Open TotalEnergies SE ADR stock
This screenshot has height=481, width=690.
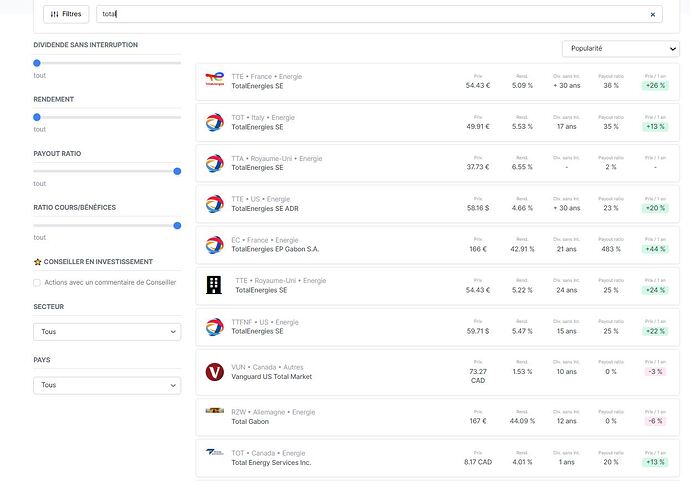point(265,209)
